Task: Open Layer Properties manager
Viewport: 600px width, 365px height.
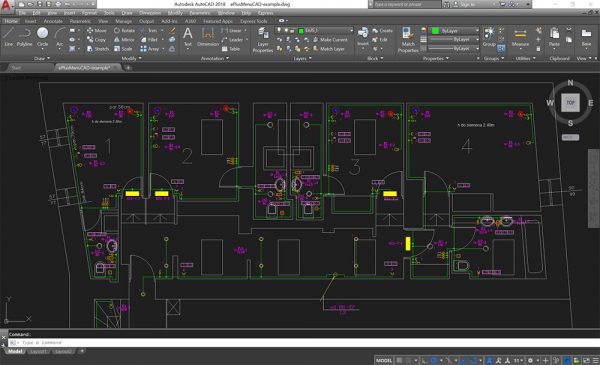Action: click(263, 40)
